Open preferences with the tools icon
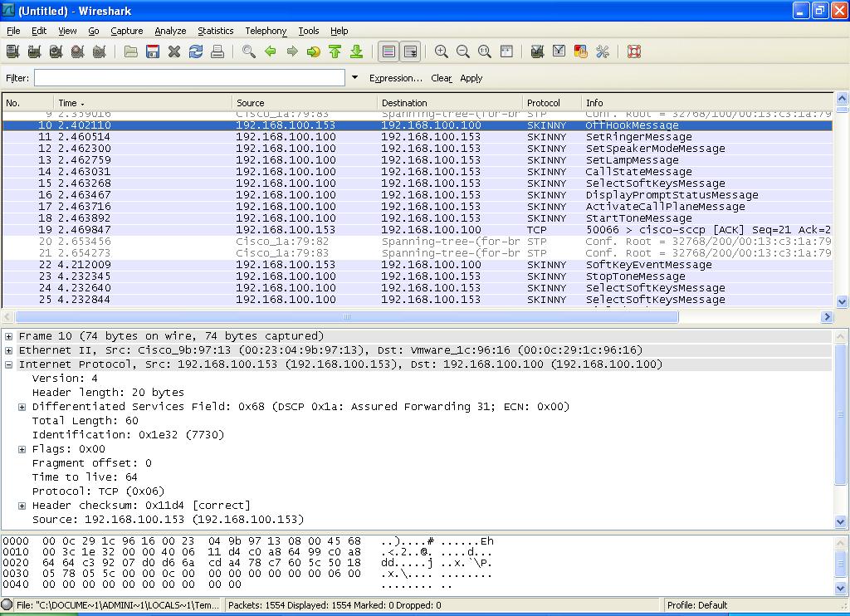Image resolution: width=850 pixels, height=616 pixels. click(x=603, y=51)
